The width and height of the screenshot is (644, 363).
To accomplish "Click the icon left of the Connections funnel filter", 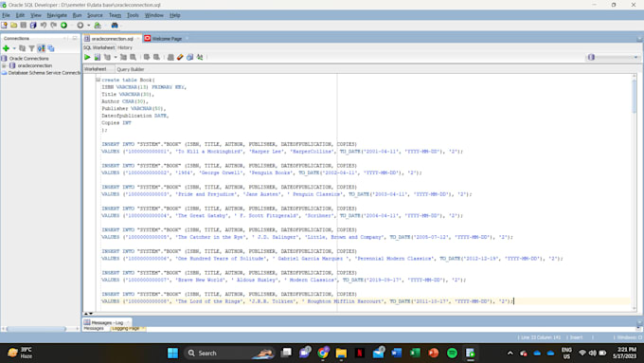I will pos(23,48).
